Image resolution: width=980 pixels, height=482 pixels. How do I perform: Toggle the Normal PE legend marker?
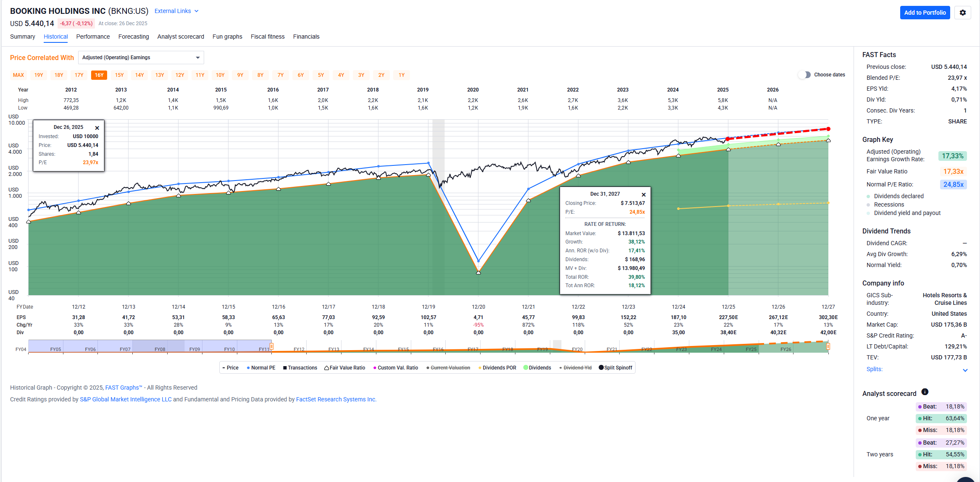[x=248, y=368]
